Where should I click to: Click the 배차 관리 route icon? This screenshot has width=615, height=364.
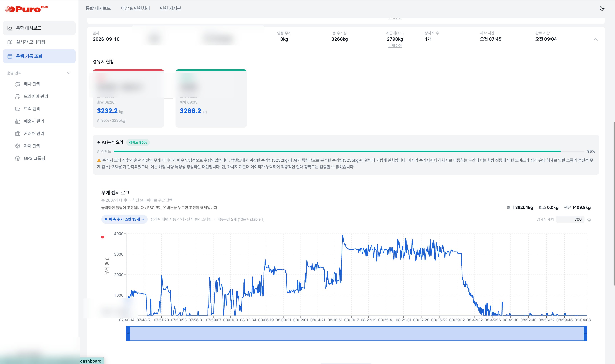(x=18, y=84)
